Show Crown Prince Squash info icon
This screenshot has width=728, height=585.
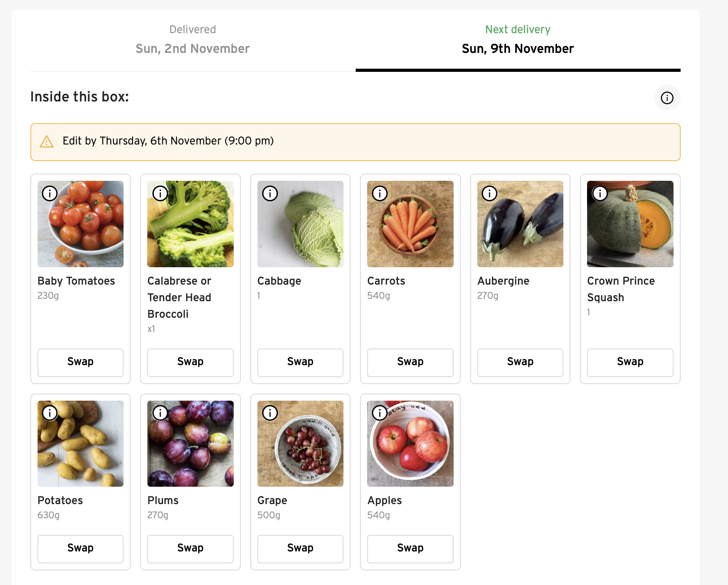(600, 193)
